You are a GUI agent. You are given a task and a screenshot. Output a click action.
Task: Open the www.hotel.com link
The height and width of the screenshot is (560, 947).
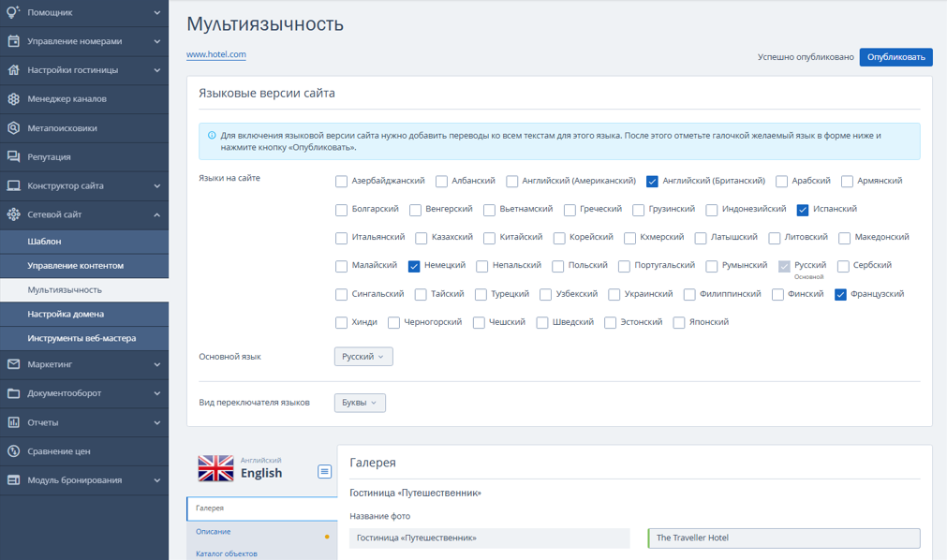point(216,54)
